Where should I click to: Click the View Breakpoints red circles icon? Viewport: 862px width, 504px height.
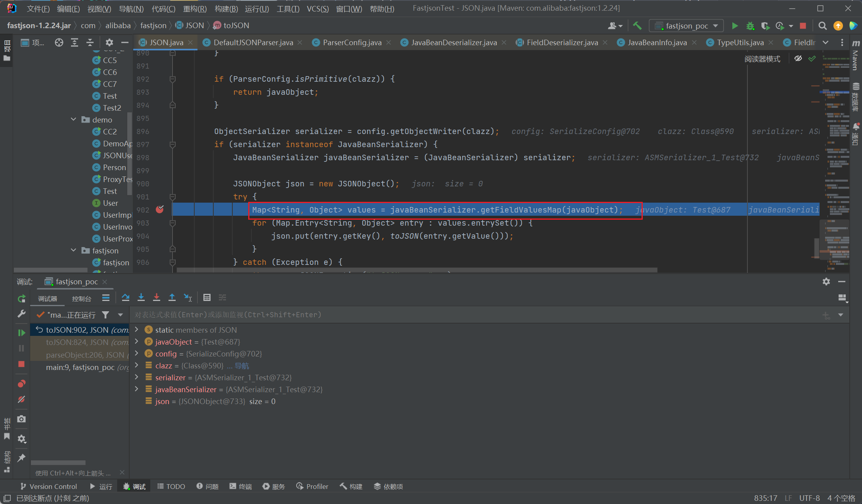[21, 383]
